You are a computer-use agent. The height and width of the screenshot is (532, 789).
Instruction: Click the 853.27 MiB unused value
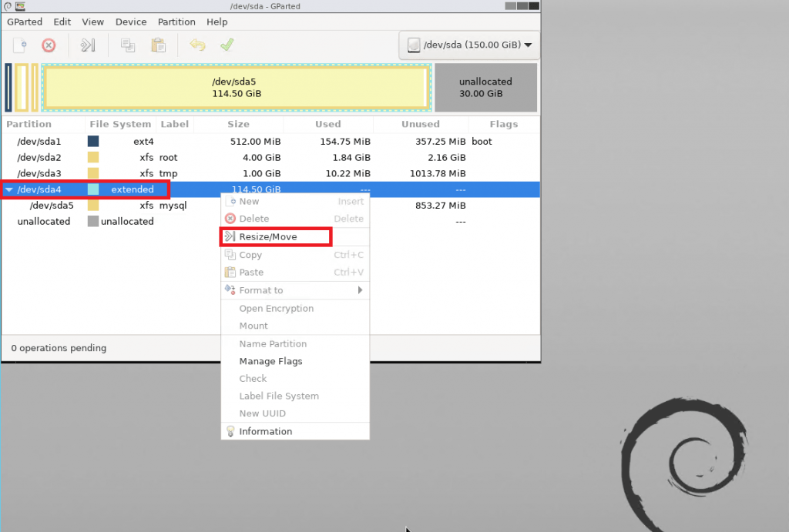point(441,206)
